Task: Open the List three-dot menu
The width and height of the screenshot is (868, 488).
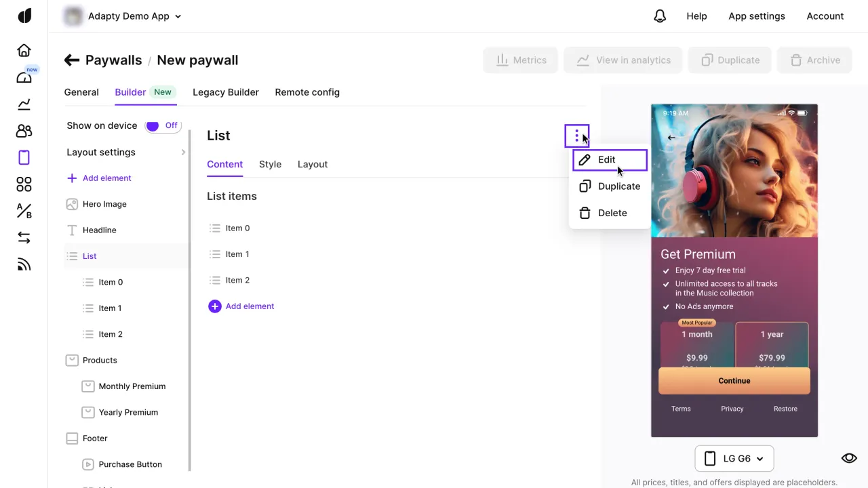Action: (x=577, y=136)
